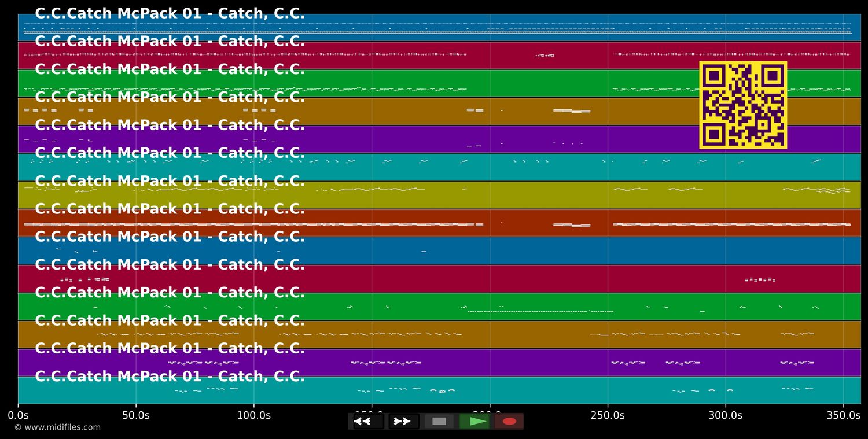
Task: Click the rewind double-arrow button
Action: (x=369, y=421)
